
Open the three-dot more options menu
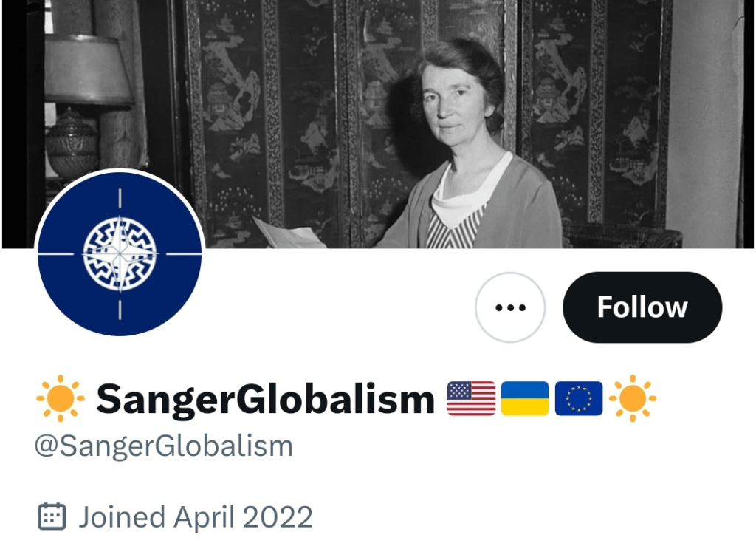point(510,307)
